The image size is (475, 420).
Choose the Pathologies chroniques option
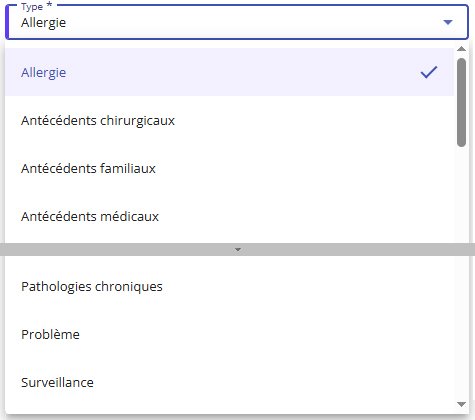click(229, 286)
